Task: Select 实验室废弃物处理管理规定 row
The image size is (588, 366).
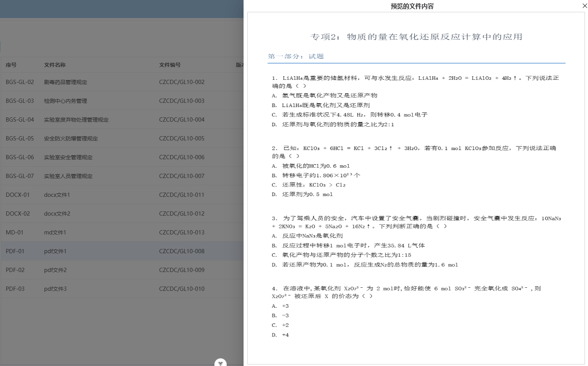Action: coord(76,120)
